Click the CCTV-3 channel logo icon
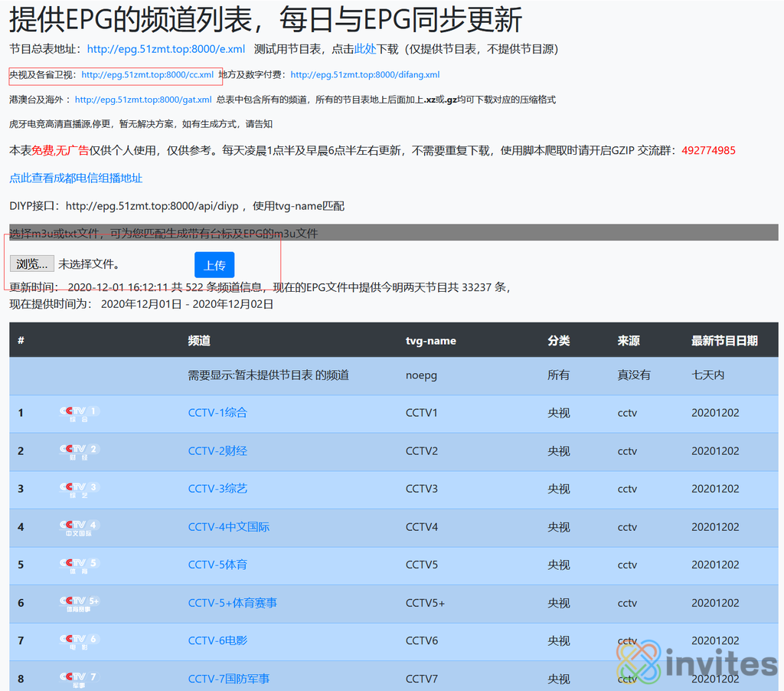784x691 pixels. pos(80,490)
